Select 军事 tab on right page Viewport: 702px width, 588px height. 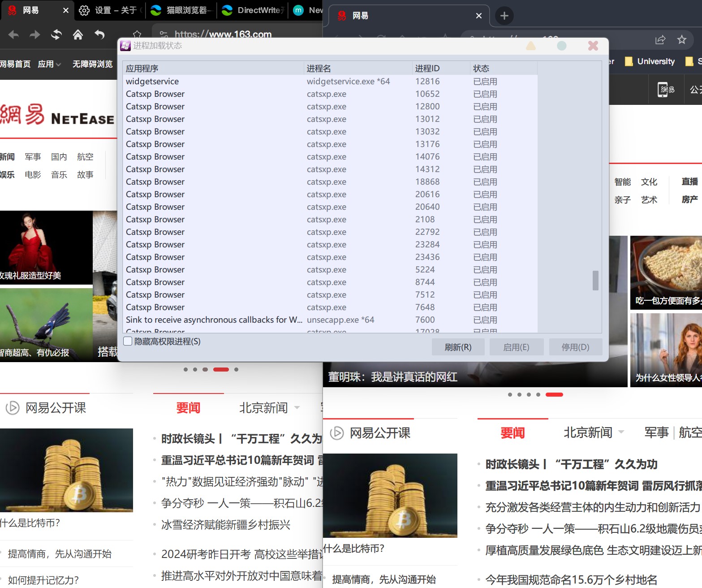pyautogui.click(x=656, y=432)
